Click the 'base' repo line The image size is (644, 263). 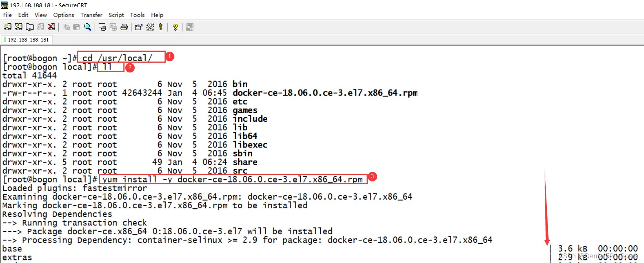[x=12, y=249]
